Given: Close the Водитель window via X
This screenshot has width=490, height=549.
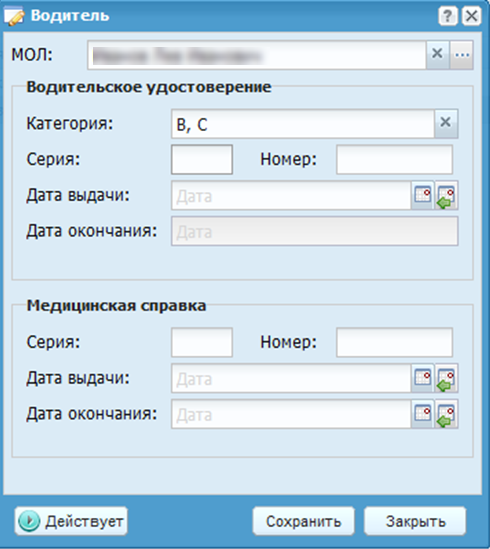Looking at the screenshot, I should (x=471, y=16).
